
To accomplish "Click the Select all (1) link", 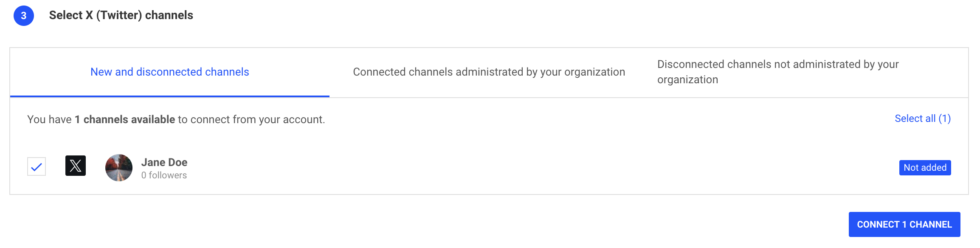I will [x=922, y=119].
